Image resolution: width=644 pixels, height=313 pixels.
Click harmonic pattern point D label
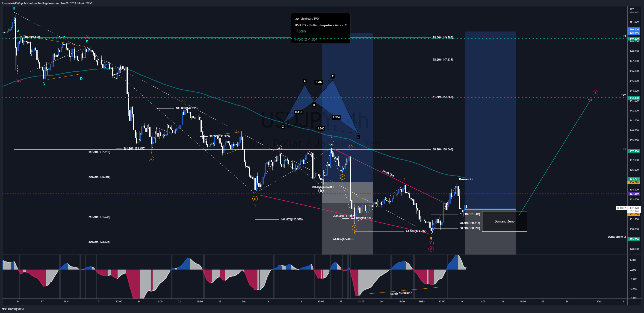pyautogui.click(x=358, y=137)
